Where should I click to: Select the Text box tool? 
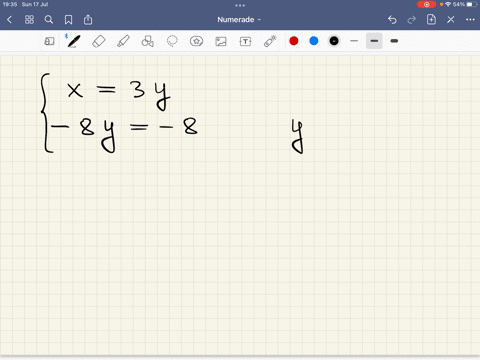click(x=245, y=41)
